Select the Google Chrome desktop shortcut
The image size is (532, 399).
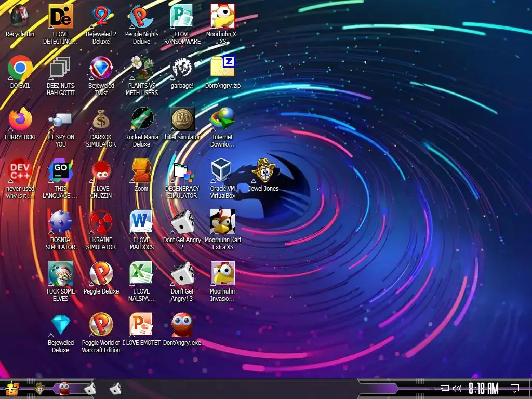pos(20,72)
